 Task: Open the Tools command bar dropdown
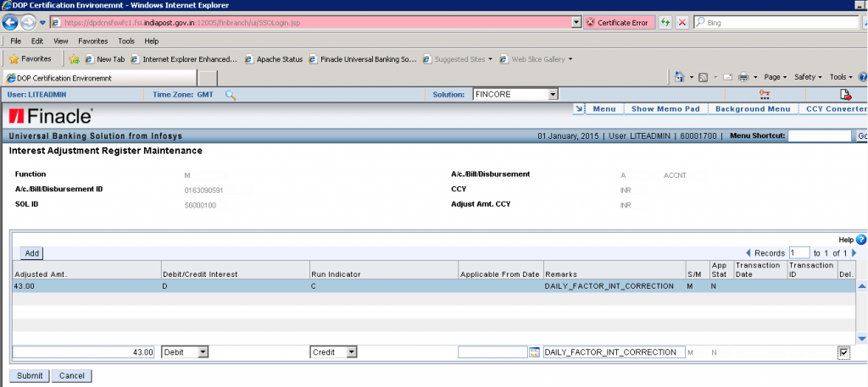click(841, 77)
